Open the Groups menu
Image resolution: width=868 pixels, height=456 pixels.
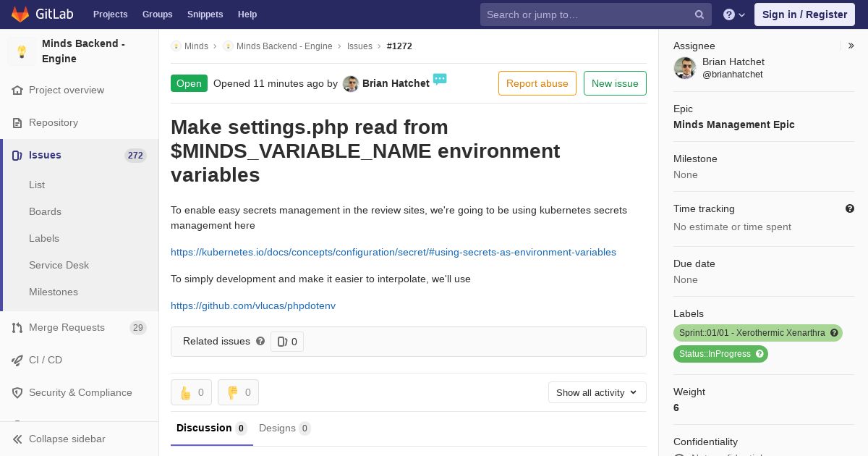157,14
